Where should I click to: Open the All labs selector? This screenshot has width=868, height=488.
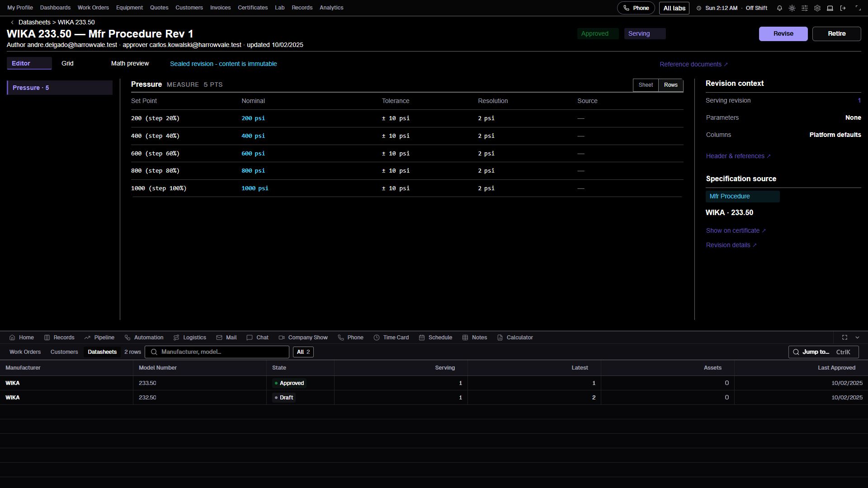point(674,8)
